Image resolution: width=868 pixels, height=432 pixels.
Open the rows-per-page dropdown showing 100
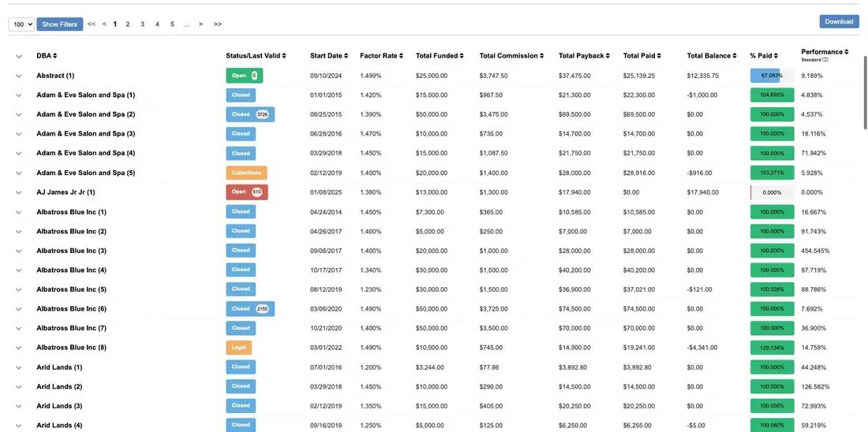(21, 24)
